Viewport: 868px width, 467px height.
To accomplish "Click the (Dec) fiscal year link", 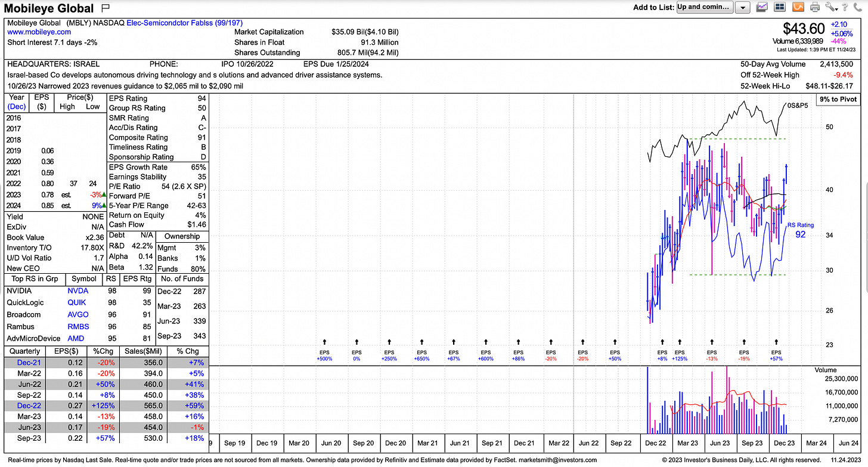I will (x=17, y=107).
